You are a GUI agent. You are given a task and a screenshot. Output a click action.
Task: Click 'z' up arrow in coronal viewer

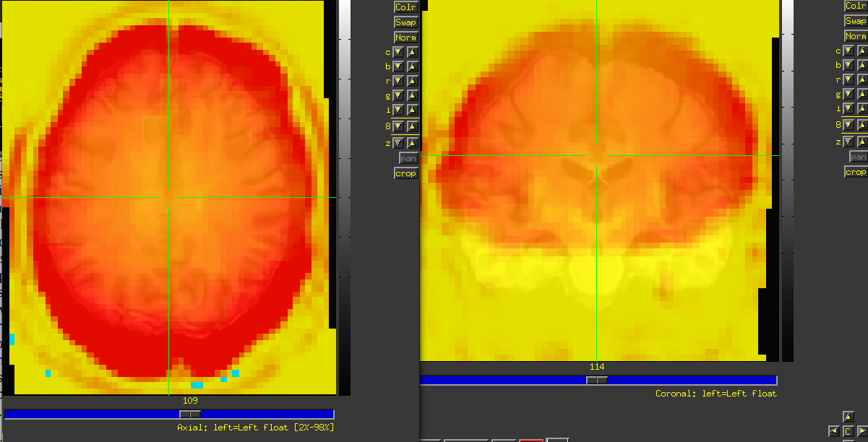[862, 142]
